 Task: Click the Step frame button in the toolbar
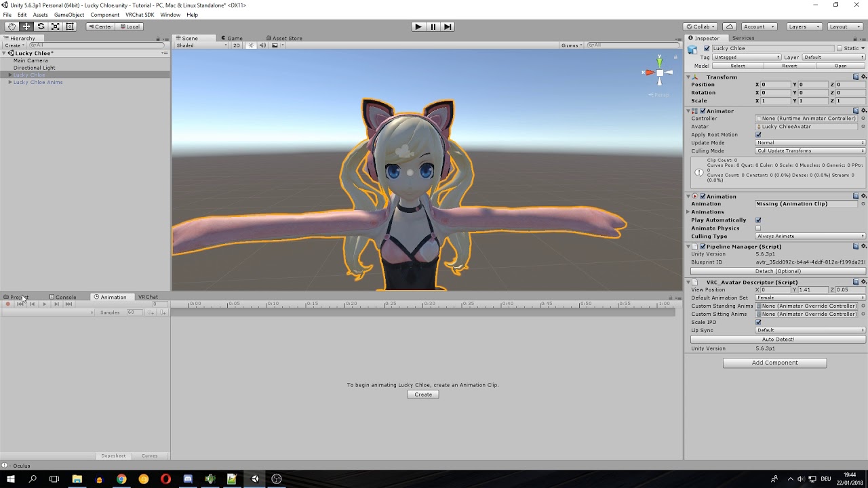click(448, 26)
